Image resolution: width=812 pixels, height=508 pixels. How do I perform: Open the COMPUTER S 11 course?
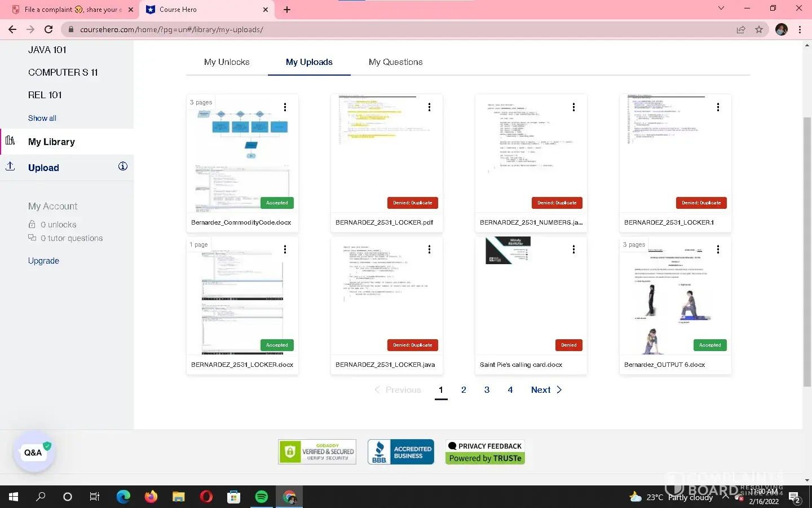click(63, 72)
